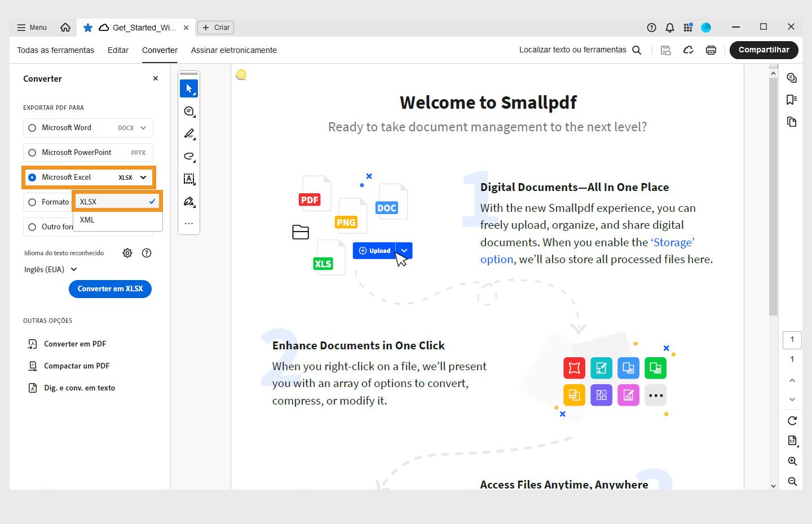Choose XLSX from the format list
The height and width of the screenshot is (524, 812).
[x=117, y=202]
